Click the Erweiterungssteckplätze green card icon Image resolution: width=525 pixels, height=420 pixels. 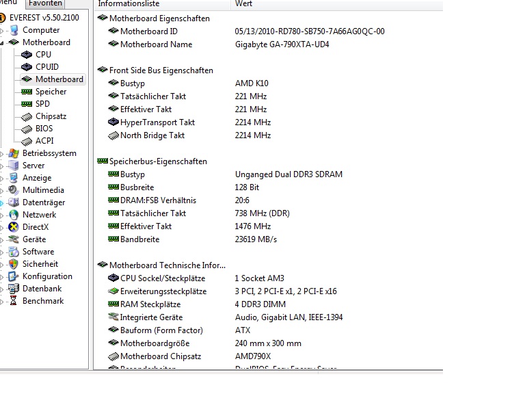tap(113, 291)
